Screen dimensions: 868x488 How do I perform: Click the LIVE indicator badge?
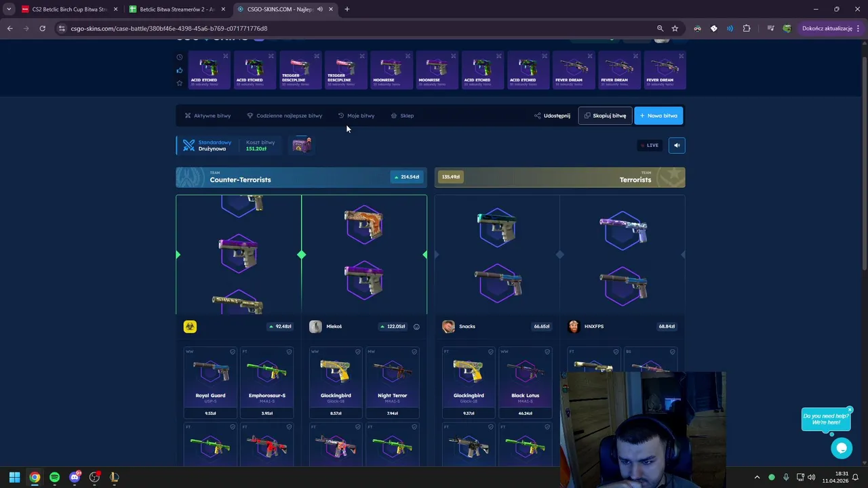click(650, 145)
